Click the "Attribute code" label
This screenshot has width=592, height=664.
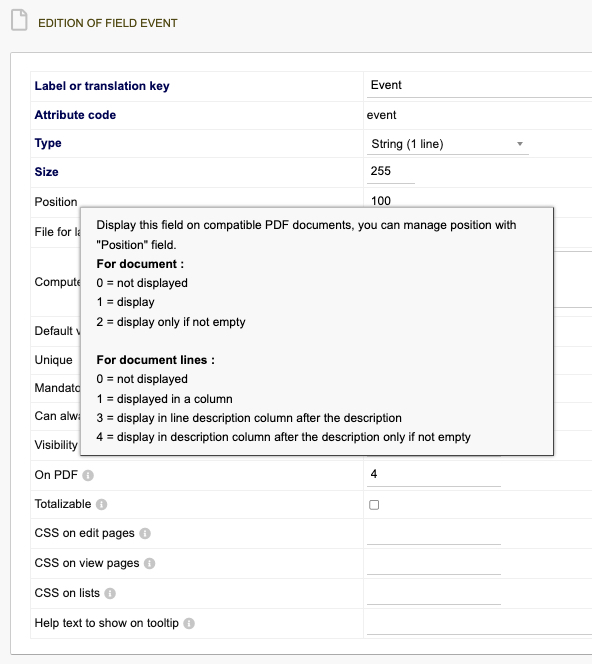pyautogui.click(x=75, y=115)
